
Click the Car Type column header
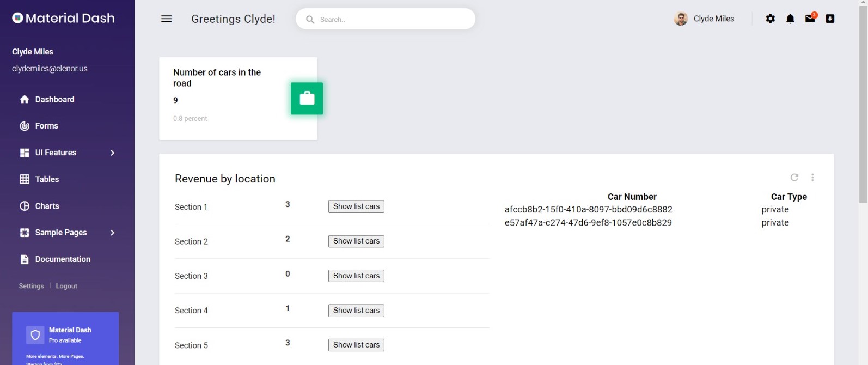[x=789, y=197]
